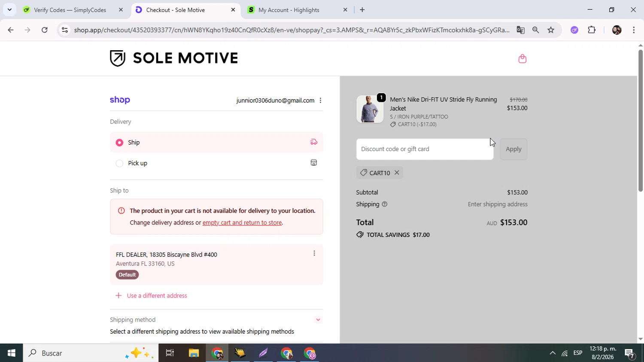The image size is (644, 362).
Task: Click the Apply discount button
Action: (513, 149)
